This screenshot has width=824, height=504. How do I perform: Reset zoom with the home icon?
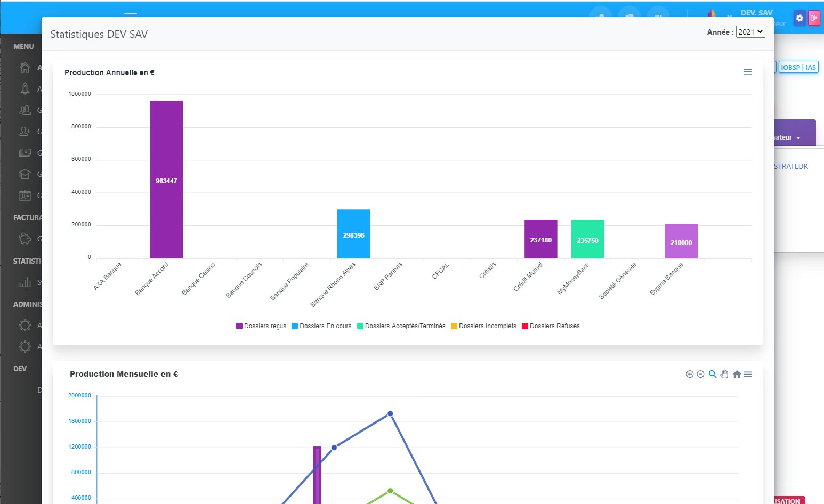(x=737, y=374)
